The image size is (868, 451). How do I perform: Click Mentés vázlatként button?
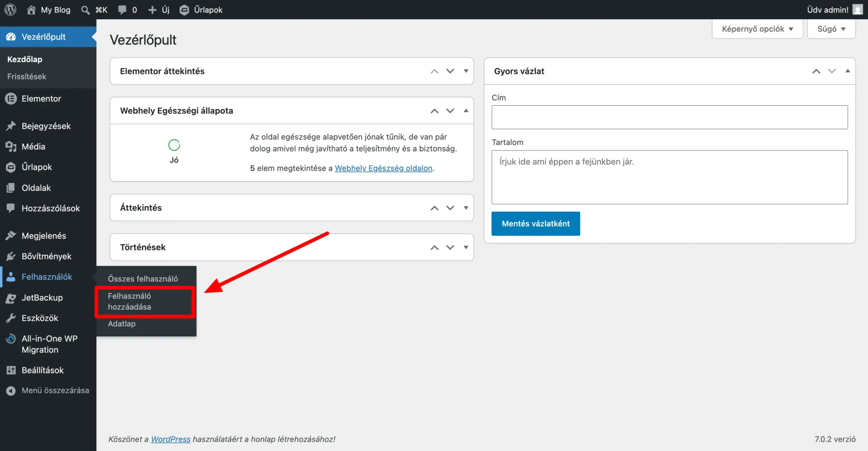[536, 224]
